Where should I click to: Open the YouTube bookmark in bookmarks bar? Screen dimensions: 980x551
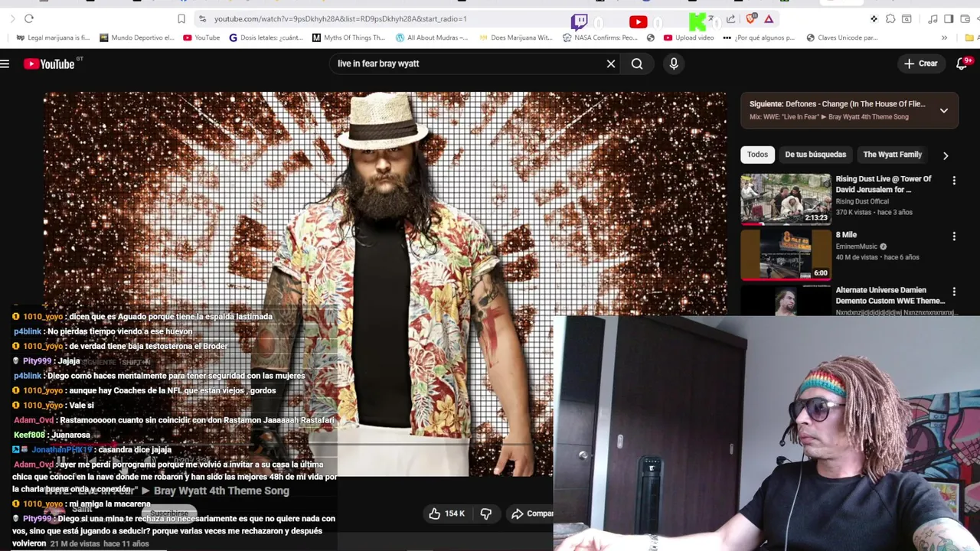(201, 37)
